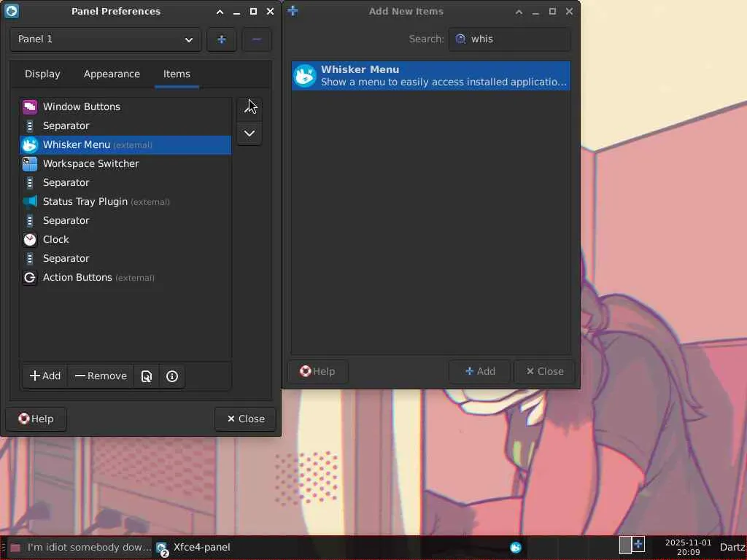
Task: Select Status Tray Plugin item
Action: point(125,202)
